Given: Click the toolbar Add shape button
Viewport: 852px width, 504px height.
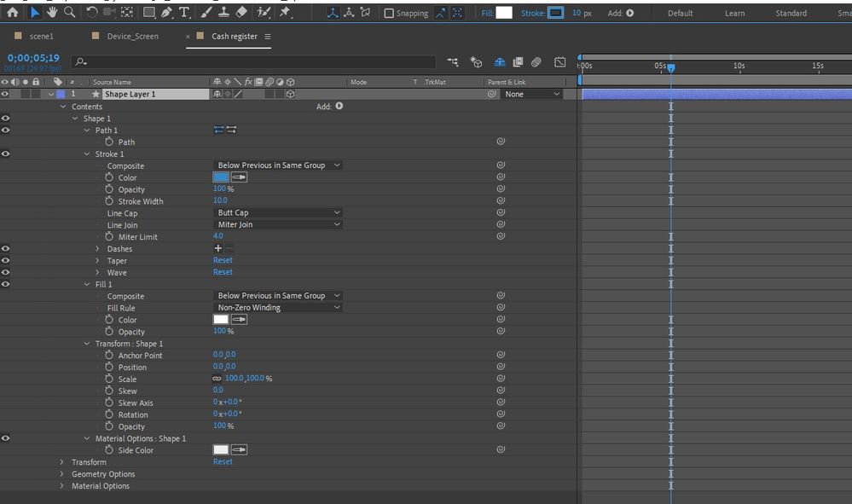Looking at the screenshot, I should coord(629,13).
